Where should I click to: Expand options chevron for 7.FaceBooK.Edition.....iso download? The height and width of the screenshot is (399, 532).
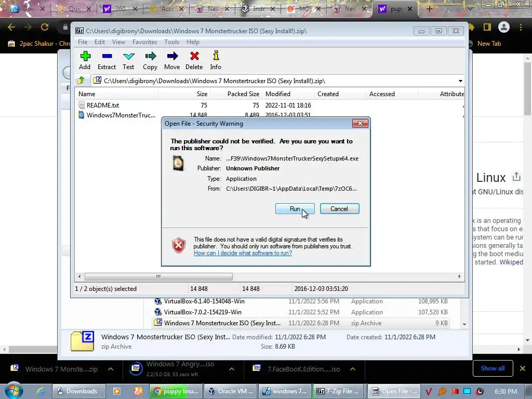[353, 369]
